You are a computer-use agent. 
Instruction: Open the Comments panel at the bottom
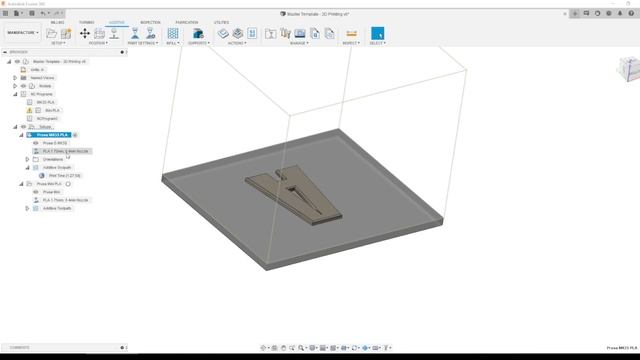[x=19, y=348]
